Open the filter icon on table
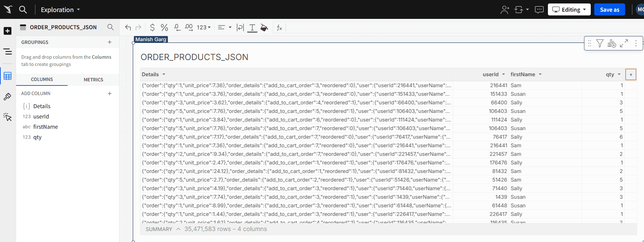Image resolution: width=644 pixels, height=242 pixels. [x=600, y=43]
